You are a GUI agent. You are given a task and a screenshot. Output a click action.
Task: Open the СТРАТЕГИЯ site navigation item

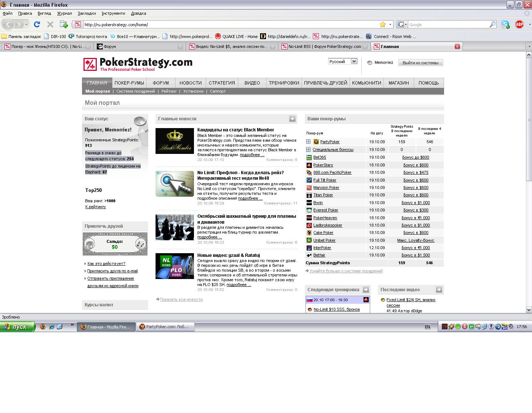(x=222, y=83)
